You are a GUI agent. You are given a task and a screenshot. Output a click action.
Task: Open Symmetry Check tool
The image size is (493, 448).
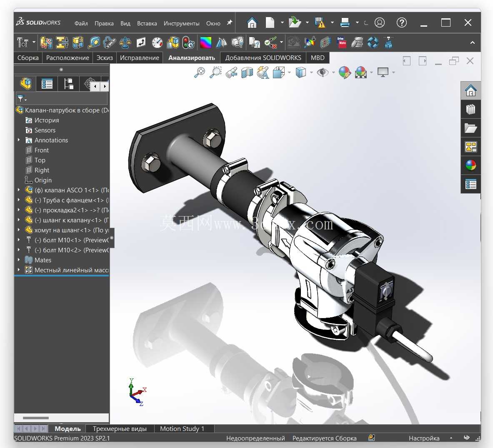(221, 42)
